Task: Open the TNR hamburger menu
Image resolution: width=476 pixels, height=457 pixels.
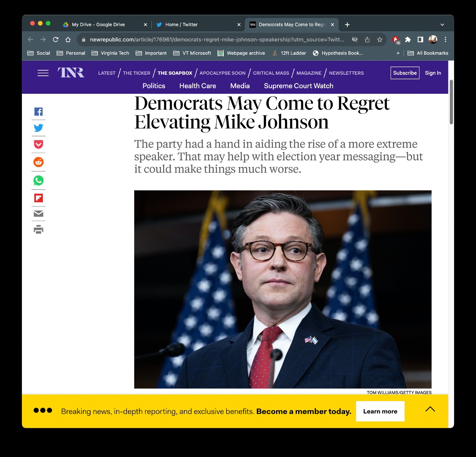Action: tap(43, 73)
